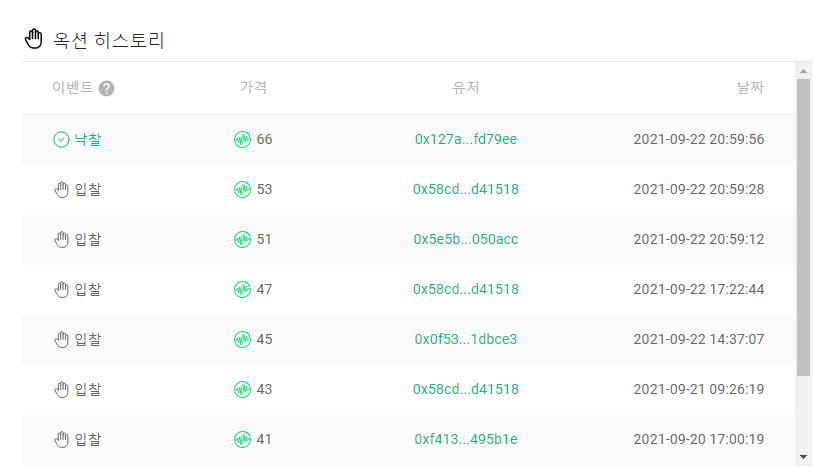This screenshot has width=813, height=471.
Task: Click the date 2021-09-22 17:22:44
Action: click(698, 289)
